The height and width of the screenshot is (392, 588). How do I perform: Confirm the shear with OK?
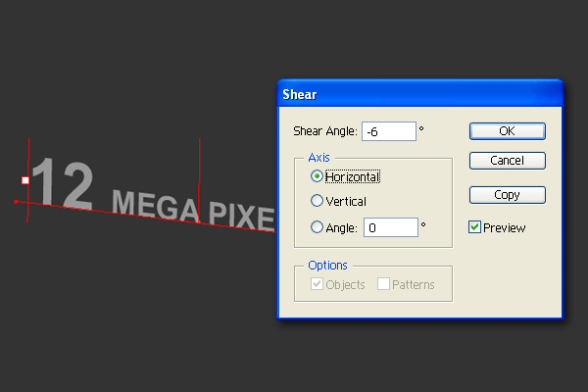click(x=508, y=131)
